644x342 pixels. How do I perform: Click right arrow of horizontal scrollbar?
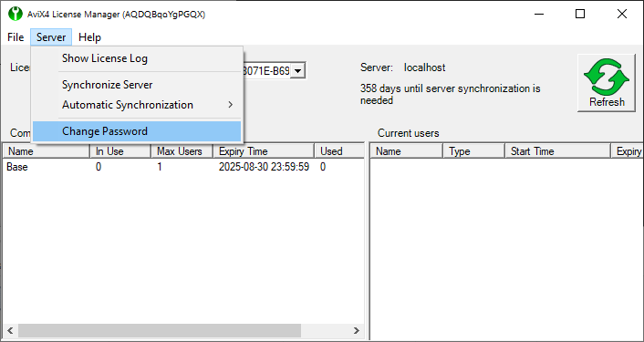[357, 330]
